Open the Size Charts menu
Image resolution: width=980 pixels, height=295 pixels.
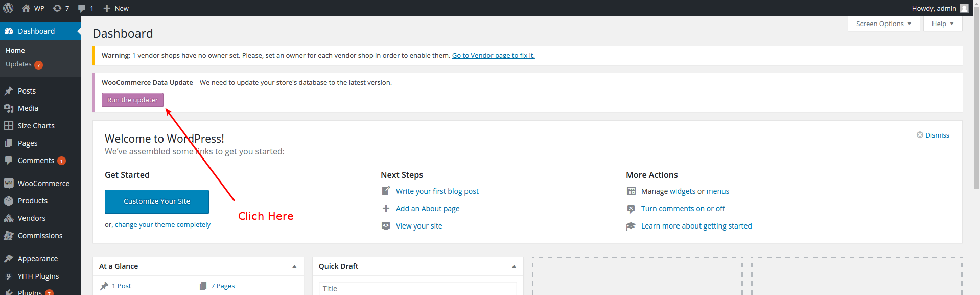point(36,126)
